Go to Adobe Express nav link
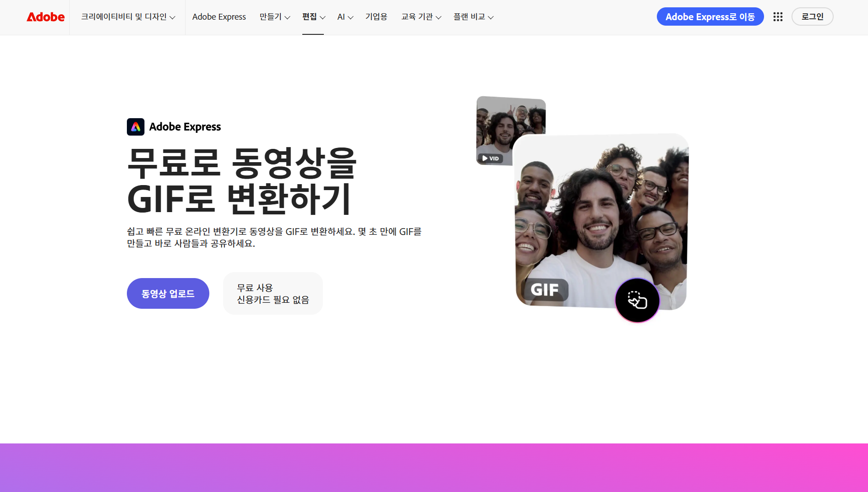The height and width of the screenshot is (492, 868). pyautogui.click(x=219, y=17)
